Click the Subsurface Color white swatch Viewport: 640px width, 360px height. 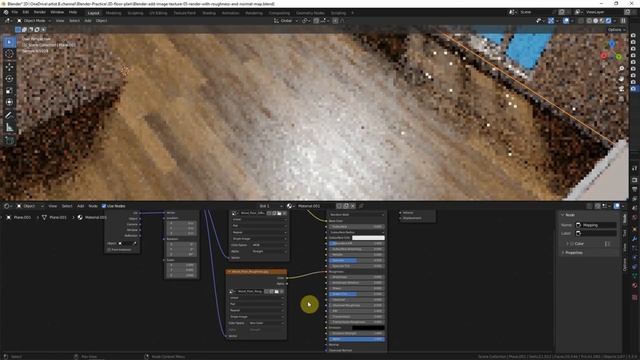tap(368, 238)
